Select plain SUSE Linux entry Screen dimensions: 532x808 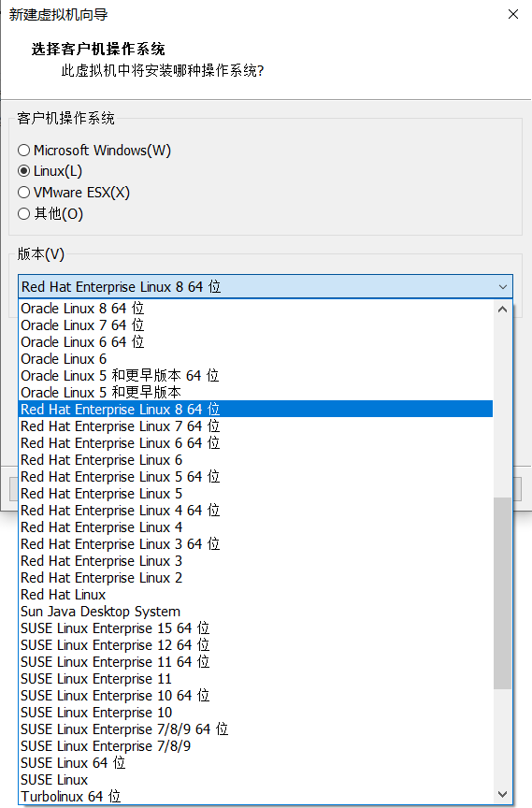pyautogui.click(x=255, y=780)
